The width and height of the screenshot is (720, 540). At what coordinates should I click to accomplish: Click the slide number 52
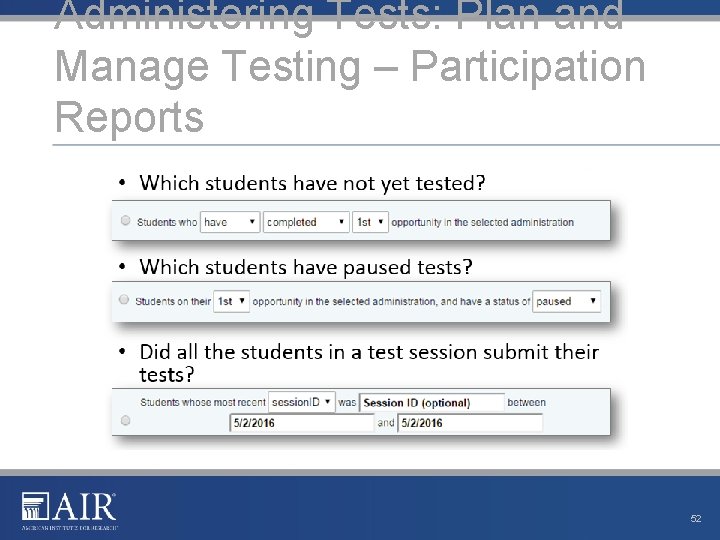tap(696, 519)
